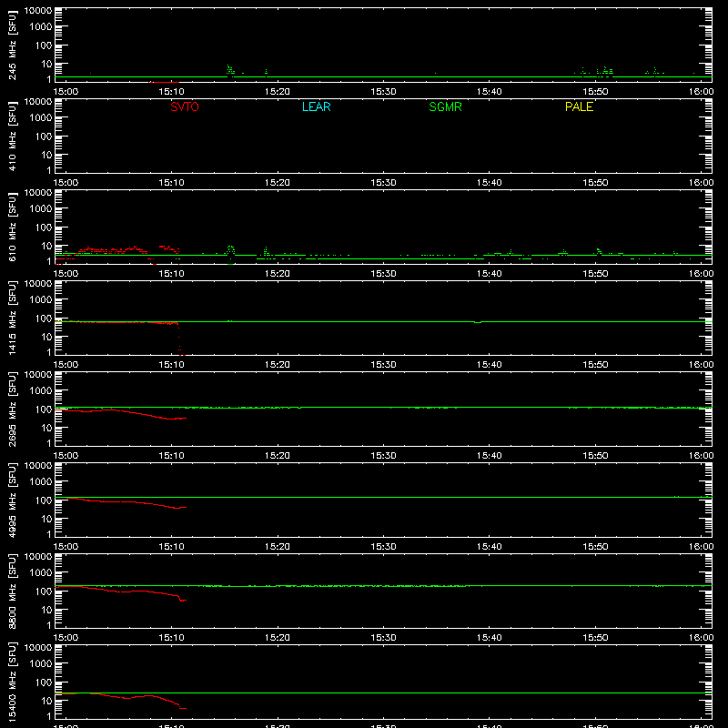Click the cyan LEAR station legend label
This screenshot has height=728, width=728.
tap(316, 106)
